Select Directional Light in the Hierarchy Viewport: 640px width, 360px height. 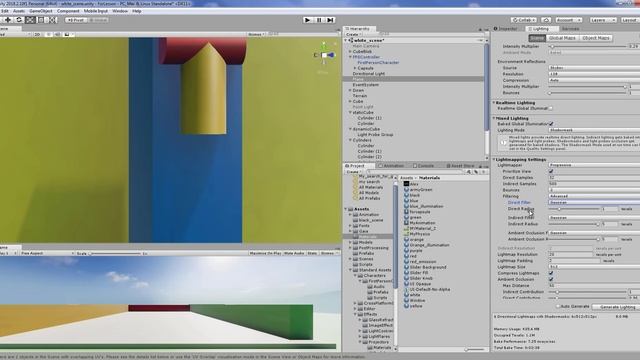coord(369,74)
